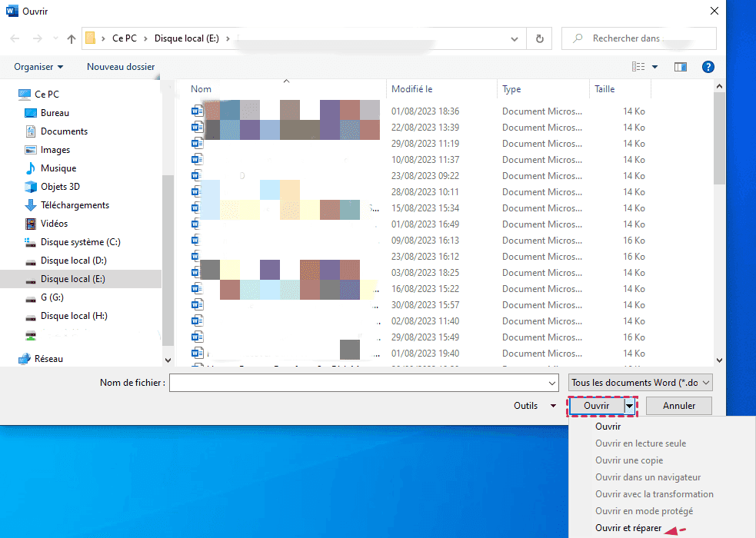Choose 'Ouvrir et réparer' from menu
Screen dimensions: 756x538
(x=628, y=528)
